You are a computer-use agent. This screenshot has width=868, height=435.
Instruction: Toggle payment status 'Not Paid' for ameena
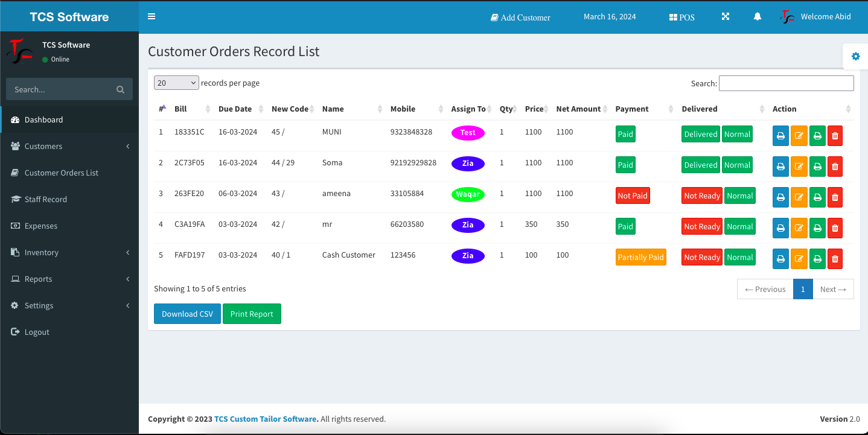pos(633,195)
